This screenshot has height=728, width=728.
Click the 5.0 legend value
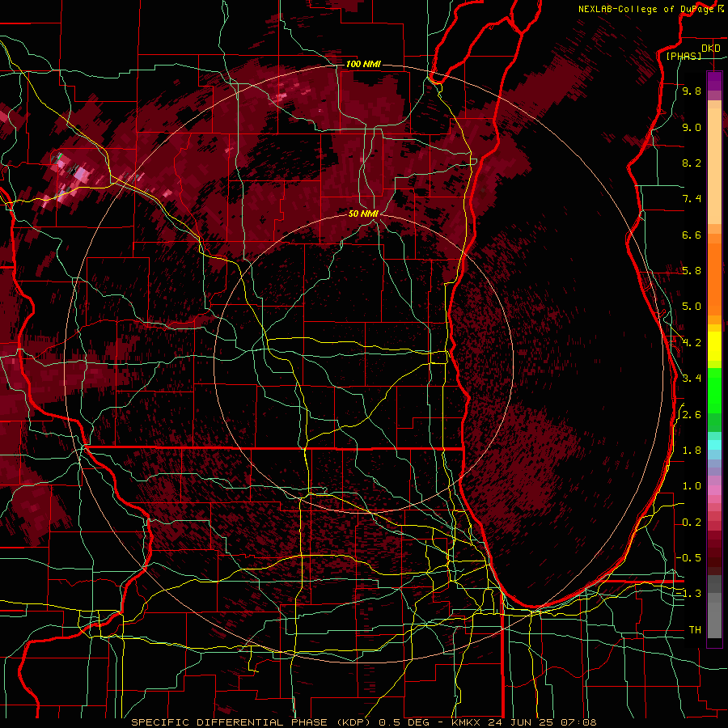coord(692,307)
